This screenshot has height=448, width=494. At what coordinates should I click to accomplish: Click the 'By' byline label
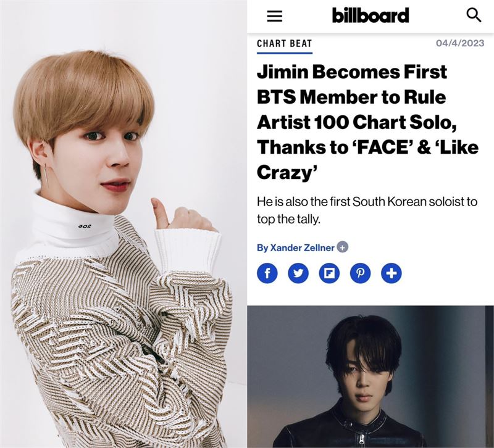(x=262, y=248)
